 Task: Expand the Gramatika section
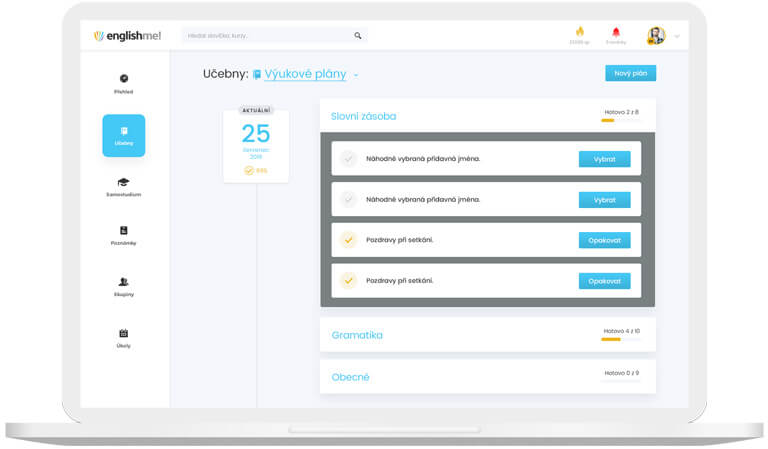pyautogui.click(x=357, y=335)
